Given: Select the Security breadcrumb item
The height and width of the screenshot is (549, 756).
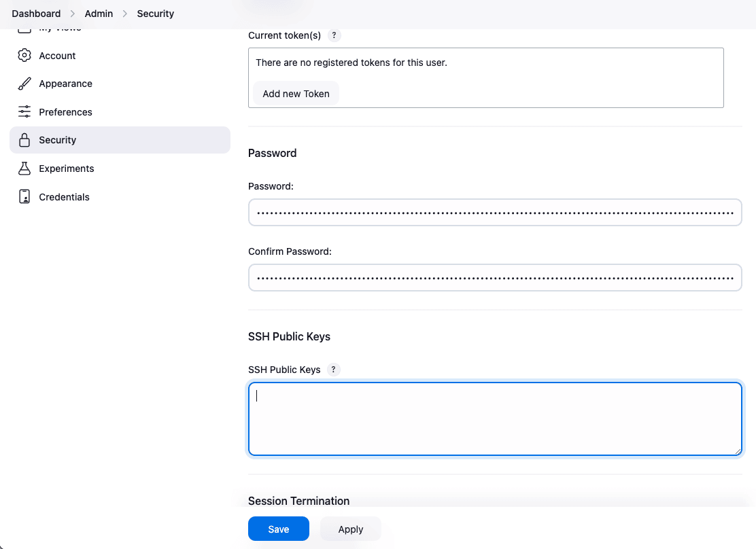Looking at the screenshot, I should pyautogui.click(x=156, y=14).
